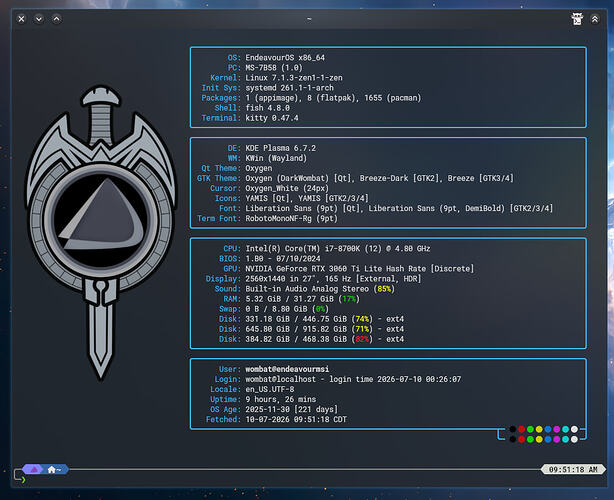Click the blue dot in the lower color row
The image size is (614, 500).
(548, 439)
